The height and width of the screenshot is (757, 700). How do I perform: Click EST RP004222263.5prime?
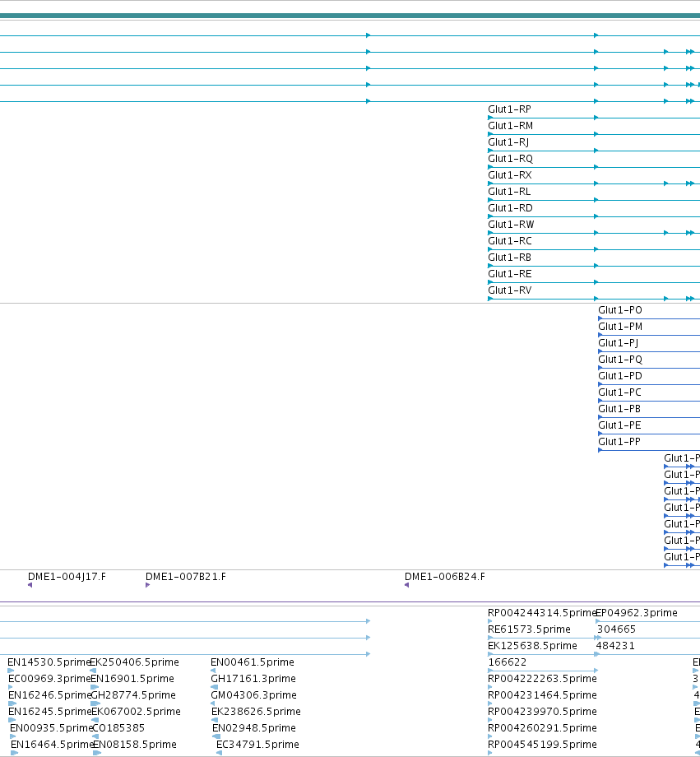point(542,679)
